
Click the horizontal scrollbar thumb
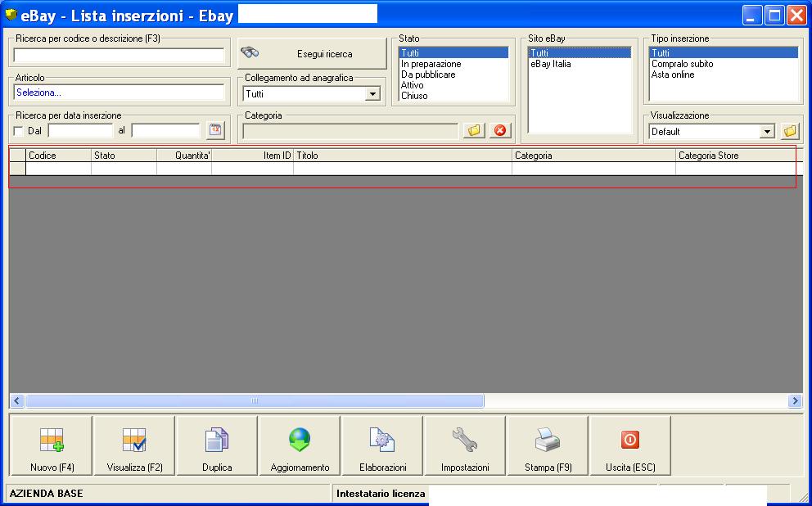tap(255, 401)
